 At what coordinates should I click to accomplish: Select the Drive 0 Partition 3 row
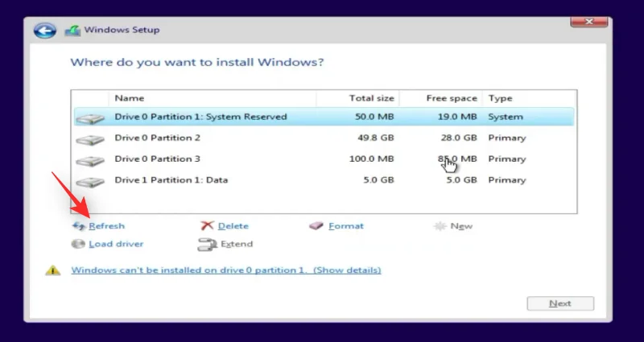pyautogui.click(x=324, y=159)
